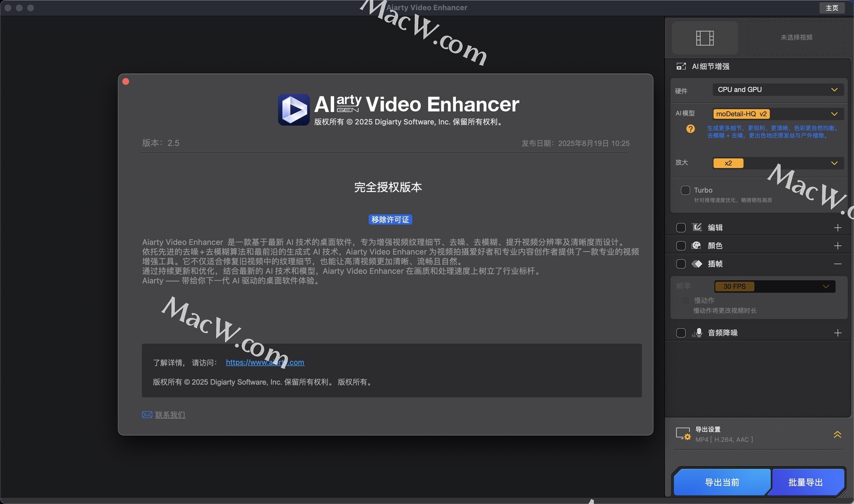
Task: Click the 联系我们 link
Action: click(x=170, y=415)
